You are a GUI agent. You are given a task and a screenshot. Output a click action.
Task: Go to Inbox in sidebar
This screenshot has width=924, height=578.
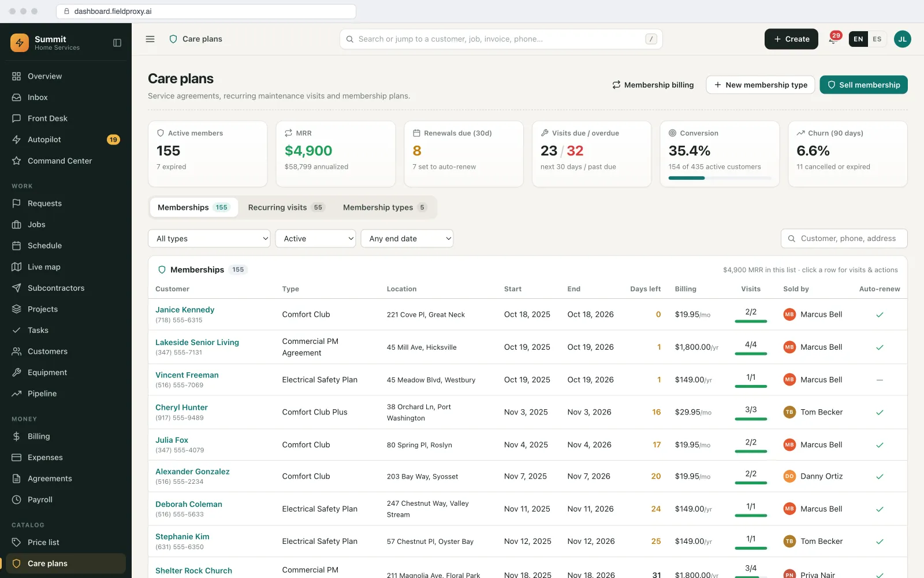(x=66, y=98)
